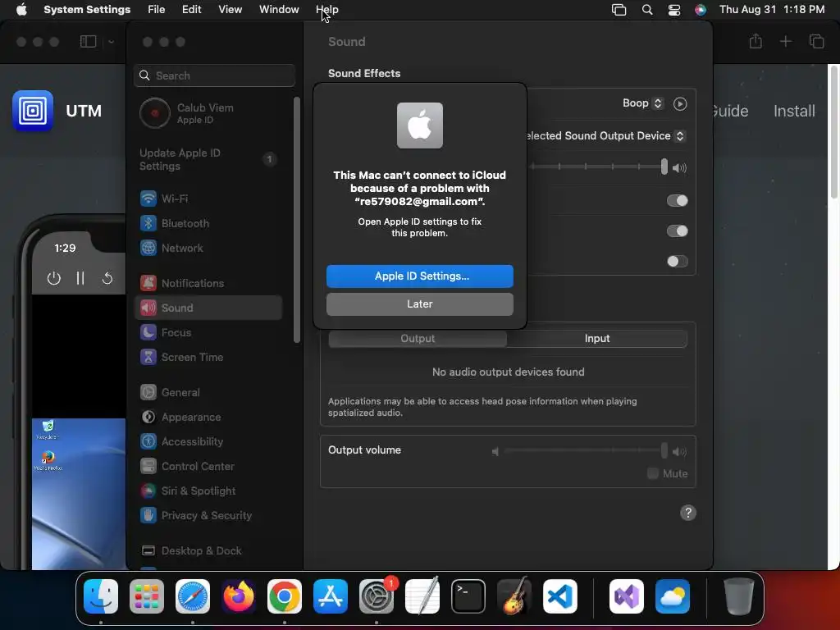This screenshot has width=840, height=630.
Task: Launch Firefox from the dock
Action: click(x=239, y=596)
